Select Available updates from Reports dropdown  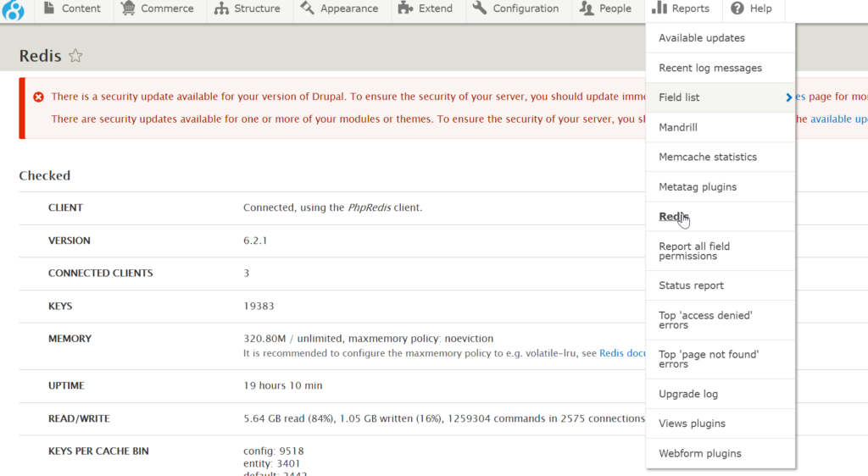[x=721, y=38]
